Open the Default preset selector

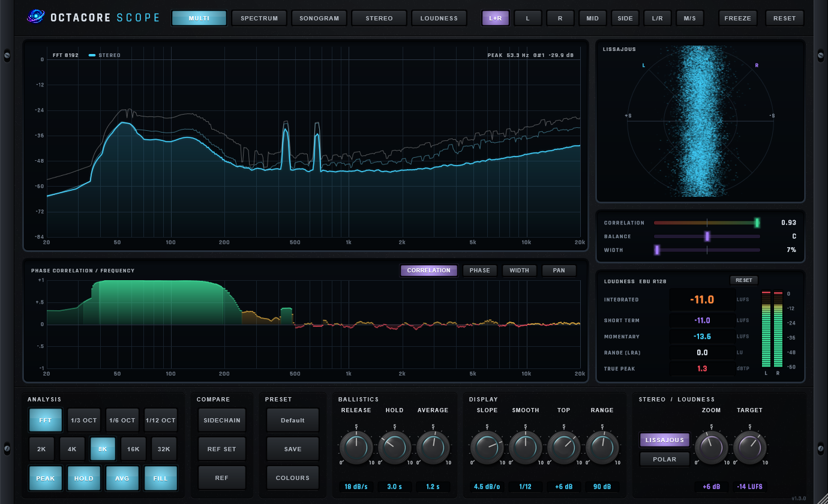[x=293, y=420]
